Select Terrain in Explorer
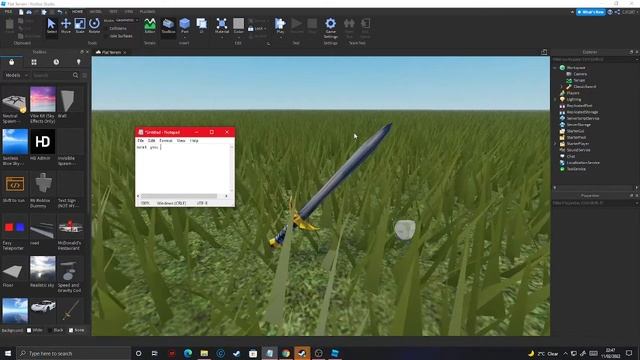640x360 pixels. [579, 80]
